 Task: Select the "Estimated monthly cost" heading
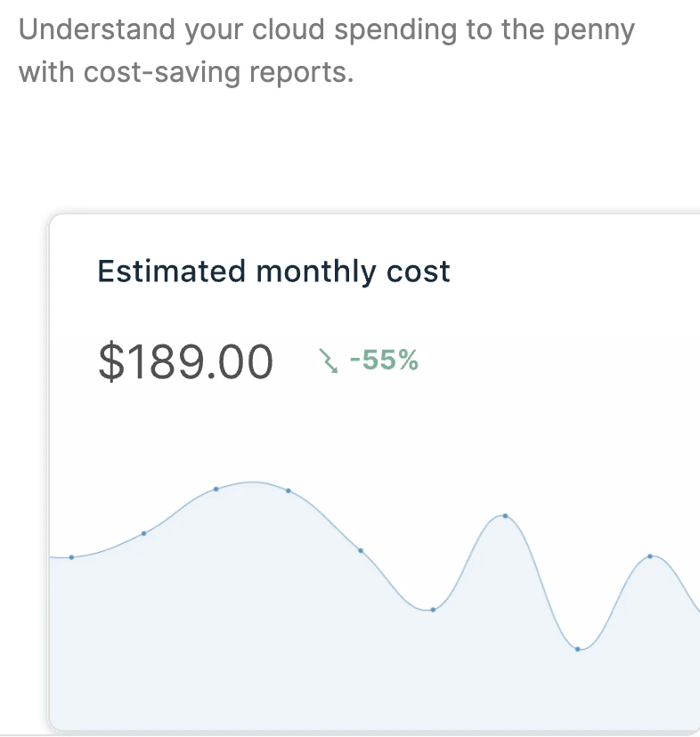[273, 271]
